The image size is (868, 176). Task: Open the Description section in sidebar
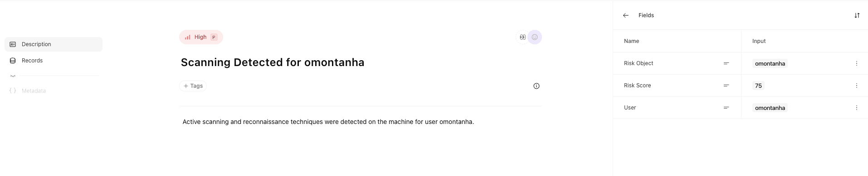(54, 44)
